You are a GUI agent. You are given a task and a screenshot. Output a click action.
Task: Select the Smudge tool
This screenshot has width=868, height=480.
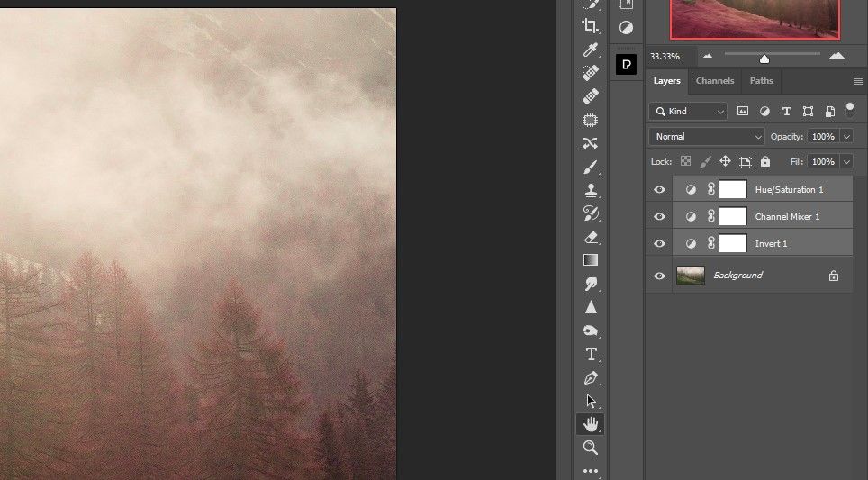click(590, 284)
